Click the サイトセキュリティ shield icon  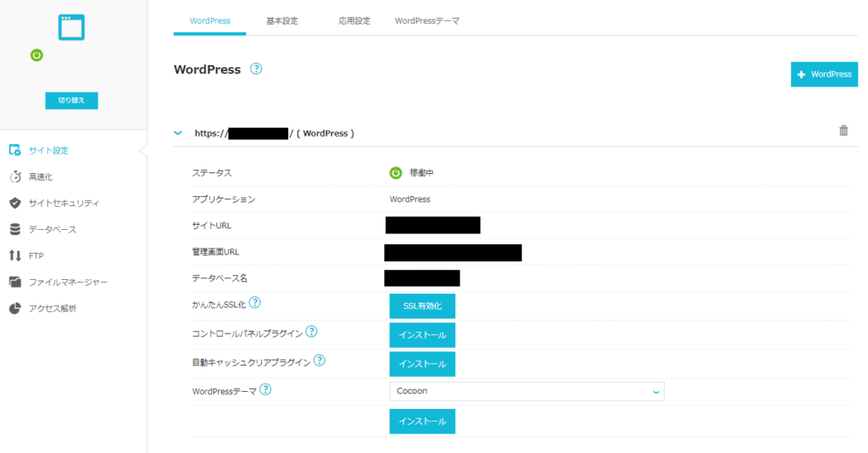(x=15, y=203)
